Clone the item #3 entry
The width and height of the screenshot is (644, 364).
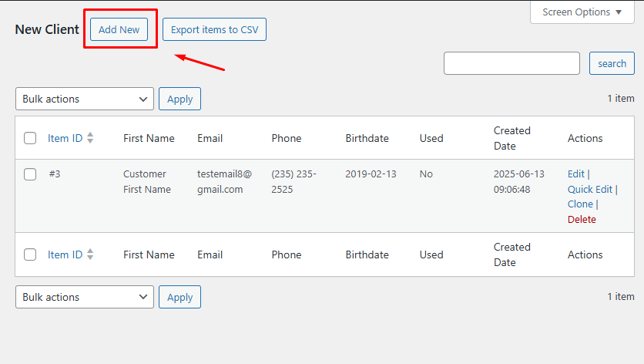tap(580, 204)
